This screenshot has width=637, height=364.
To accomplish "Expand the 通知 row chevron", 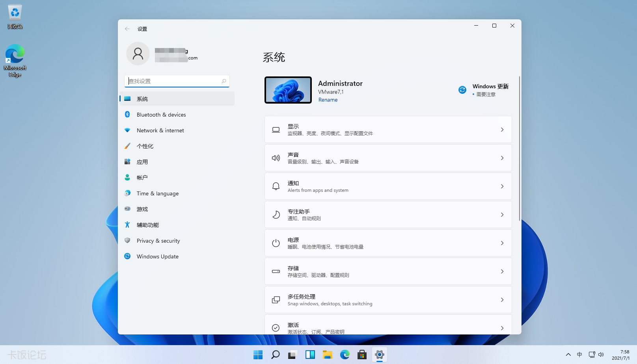I will pyautogui.click(x=502, y=186).
